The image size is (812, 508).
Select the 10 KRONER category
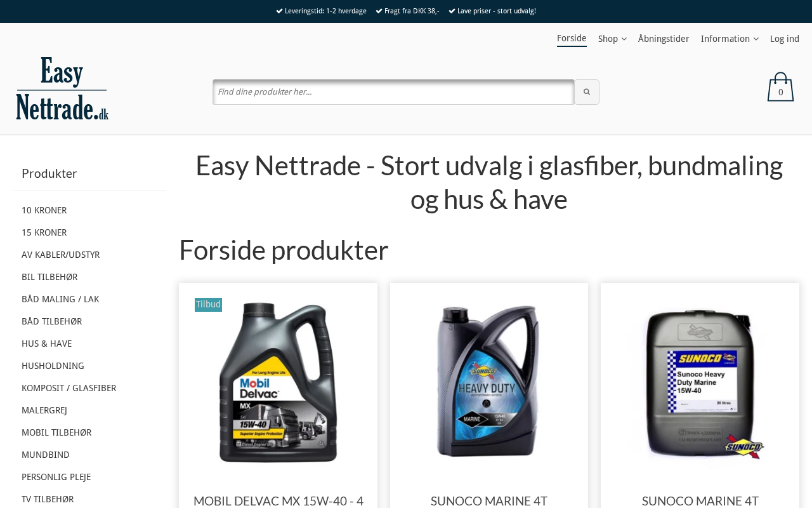[44, 210]
